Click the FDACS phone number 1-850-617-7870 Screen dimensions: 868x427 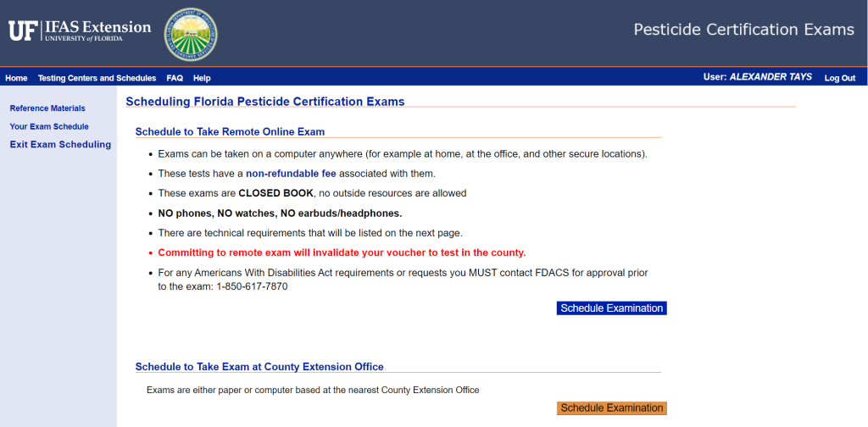(x=253, y=286)
